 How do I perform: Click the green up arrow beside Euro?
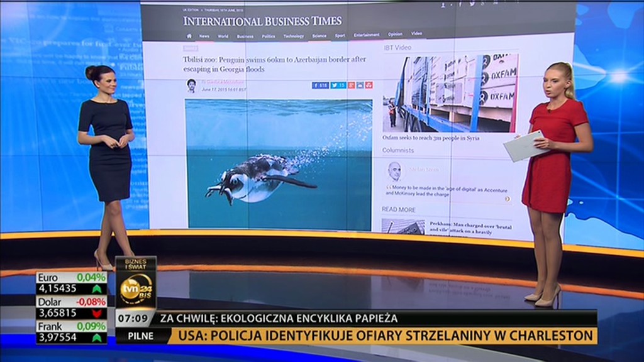[96, 289]
